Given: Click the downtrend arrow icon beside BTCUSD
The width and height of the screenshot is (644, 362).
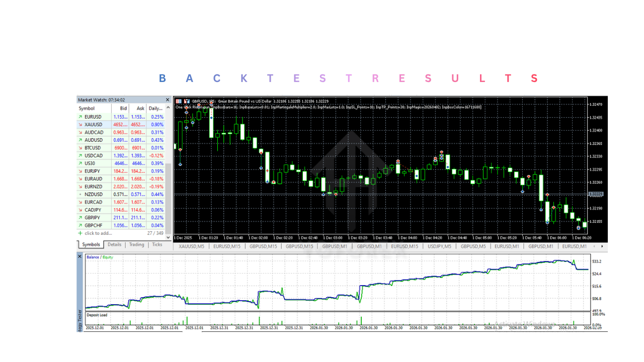Looking at the screenshot, I should (80, 147).
